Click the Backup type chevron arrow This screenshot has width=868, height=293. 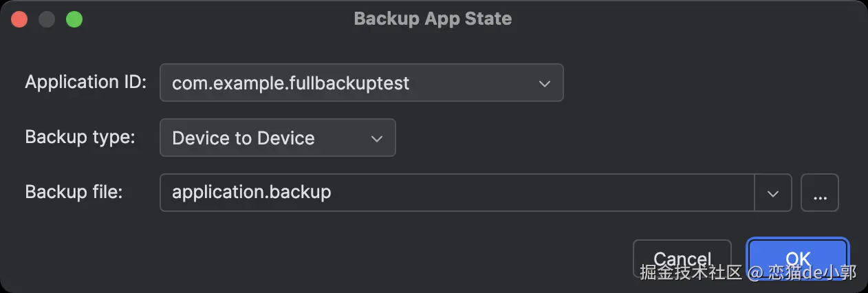[376, 138]
